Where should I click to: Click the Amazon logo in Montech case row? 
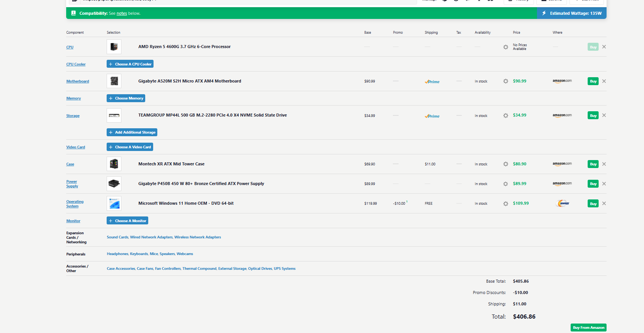point(562,164)
